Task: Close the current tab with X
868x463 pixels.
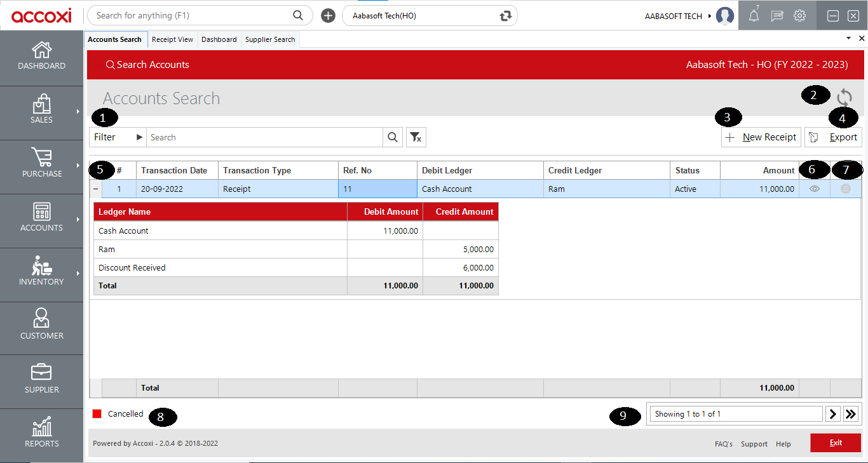Action: (862, 38)
